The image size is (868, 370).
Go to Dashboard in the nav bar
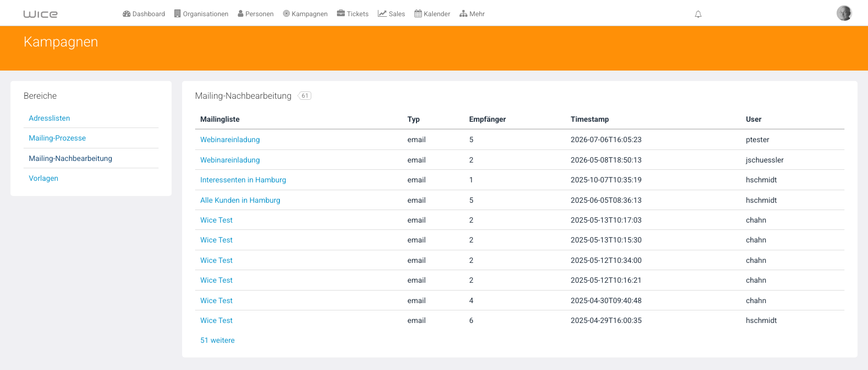[x=144, y=14]
